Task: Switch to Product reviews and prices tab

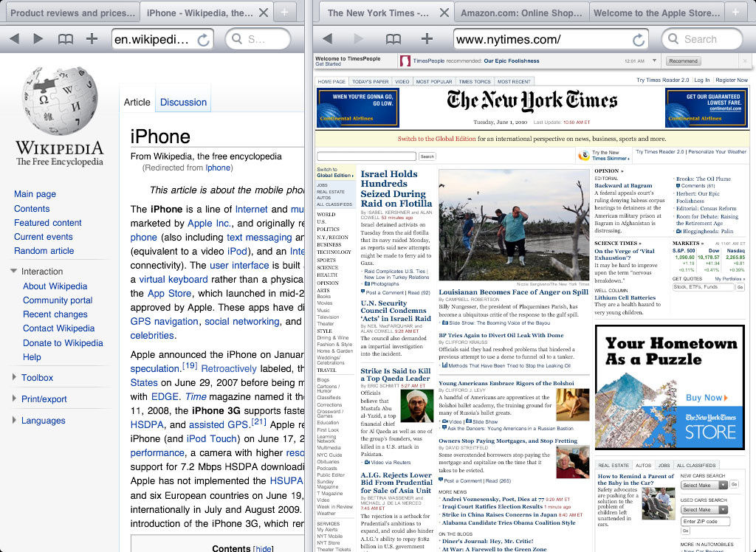Action: pos(72,13)
